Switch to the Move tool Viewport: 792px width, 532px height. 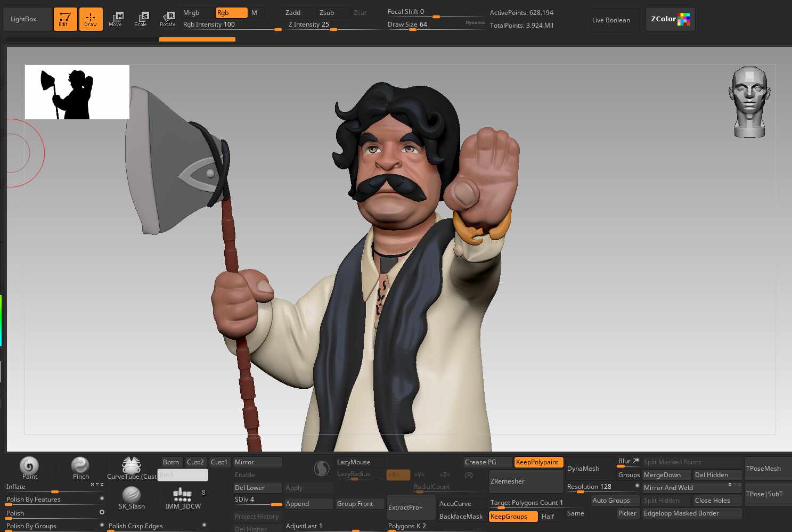(x=116, y=19)
